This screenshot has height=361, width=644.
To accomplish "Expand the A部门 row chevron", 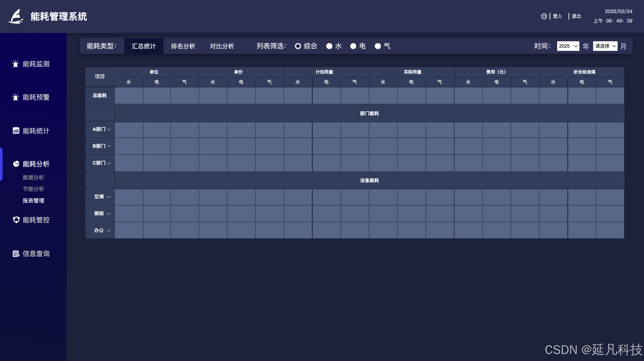I will pos(109,129).
